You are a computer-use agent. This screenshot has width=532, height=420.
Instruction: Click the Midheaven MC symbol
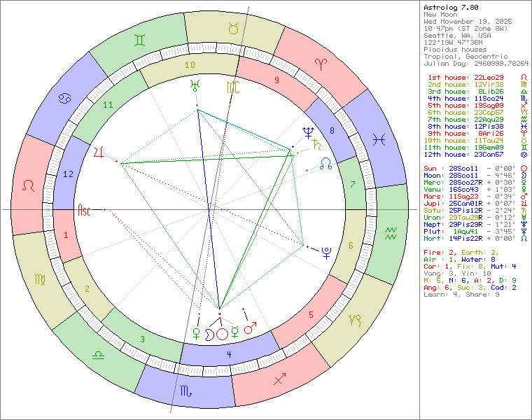coord(232,87)
